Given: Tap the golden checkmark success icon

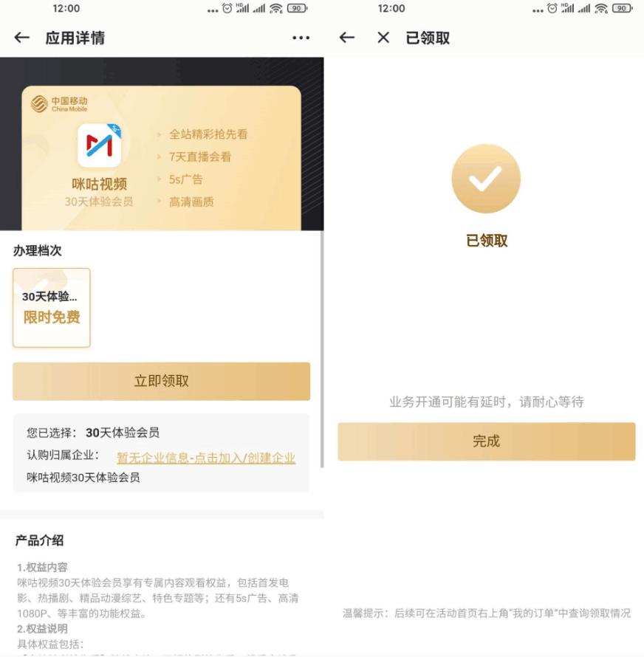Looking at the screenshot, I should 486,179.
